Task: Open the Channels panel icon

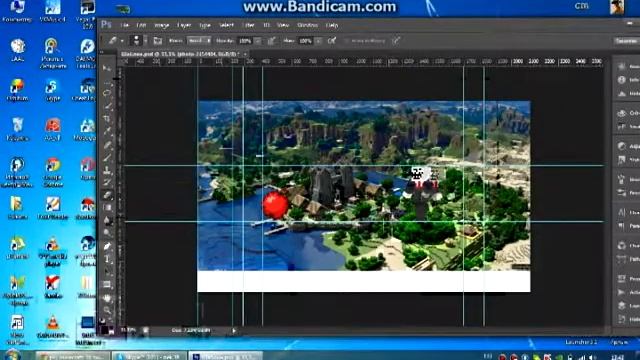Action: (622, 245)
